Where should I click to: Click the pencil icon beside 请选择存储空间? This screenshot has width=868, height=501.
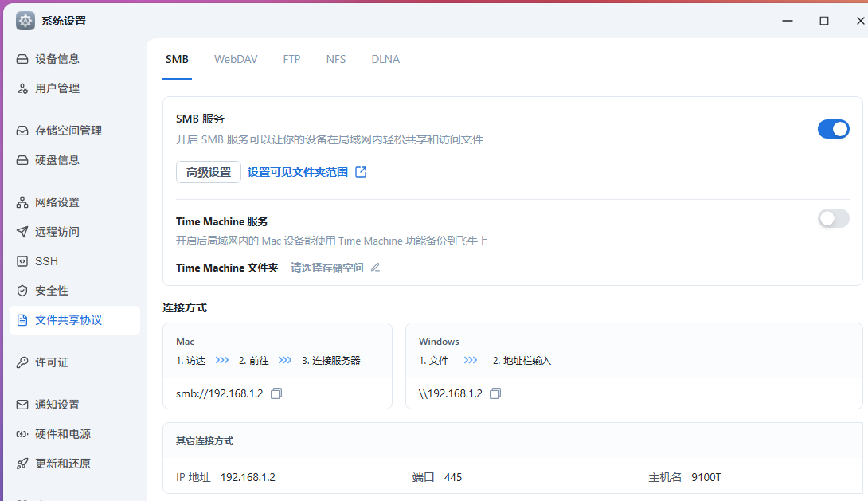click(375, 268)
